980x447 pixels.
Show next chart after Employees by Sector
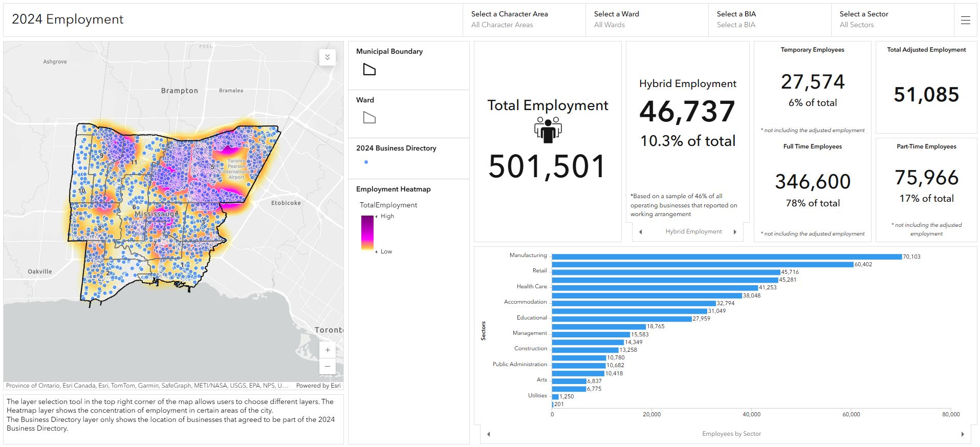(x=963, y=434)
